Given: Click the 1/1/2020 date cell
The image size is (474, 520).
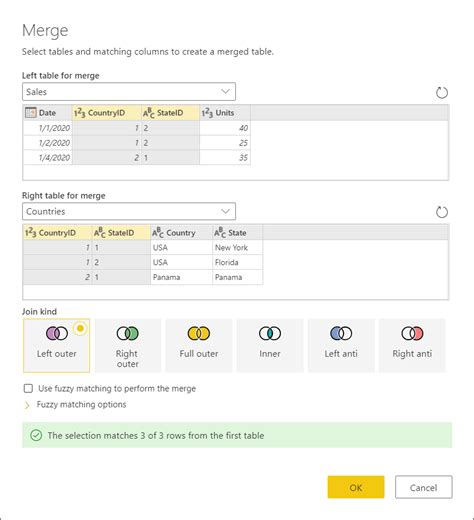Looking at the screenshot, I should click(x=48, y=128).
